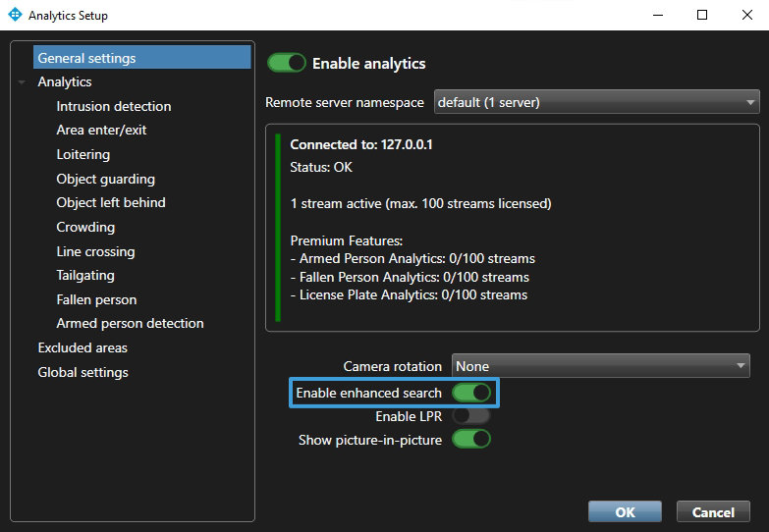This screenshot has width=769, height=532.
Task: Select Armed person detection item
Action: 130,323
